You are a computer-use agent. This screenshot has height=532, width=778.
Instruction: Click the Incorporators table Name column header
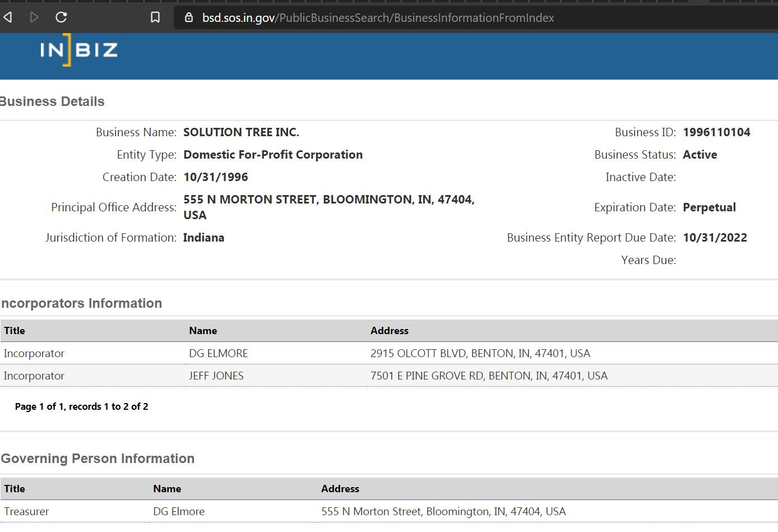pyautogui.click(x=203, y=331)
